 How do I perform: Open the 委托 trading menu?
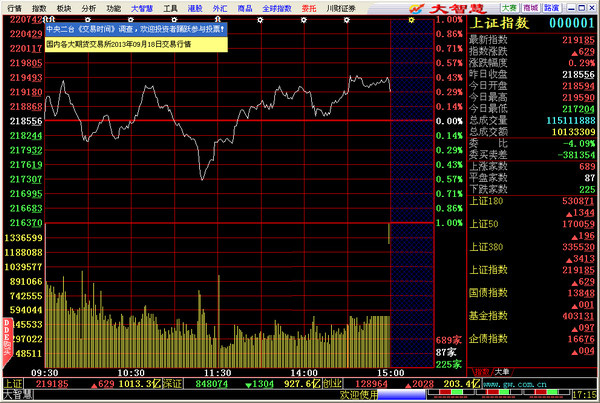tap(309, 8)
